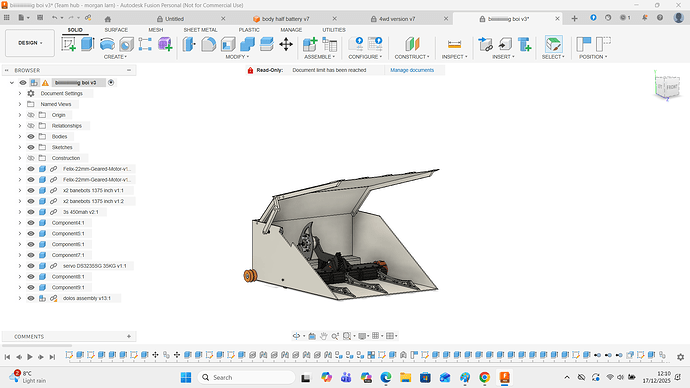Hide the servo DS3235SG component

(x=31, y=266)
